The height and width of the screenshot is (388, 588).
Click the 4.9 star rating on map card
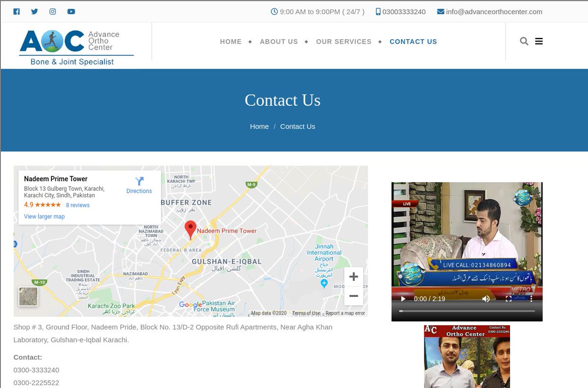[x=43, y=205]
